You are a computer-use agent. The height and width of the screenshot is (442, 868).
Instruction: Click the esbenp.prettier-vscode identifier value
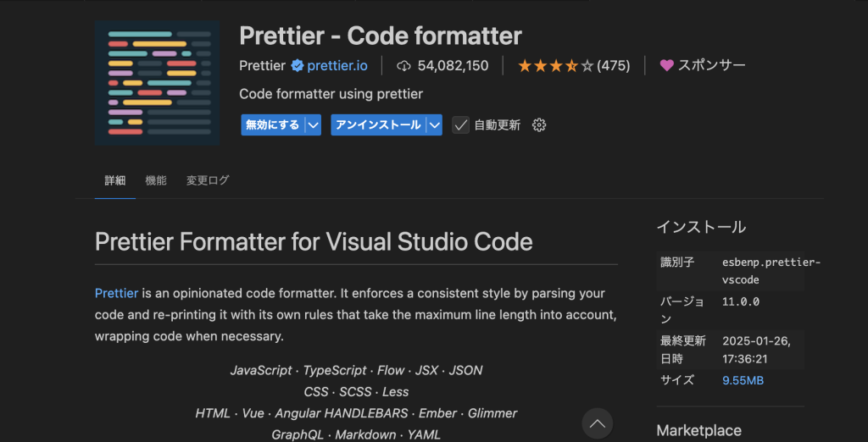coord(771,271)
